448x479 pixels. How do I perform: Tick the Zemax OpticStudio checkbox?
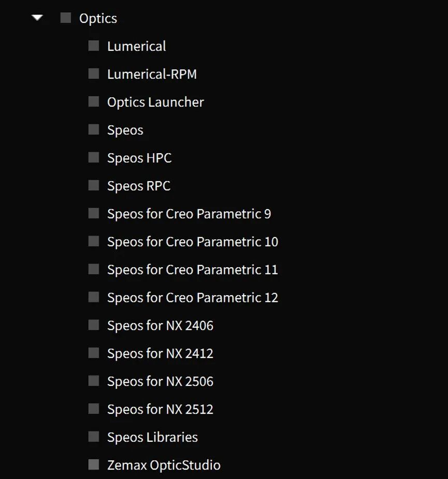click(x=94, y=465)
